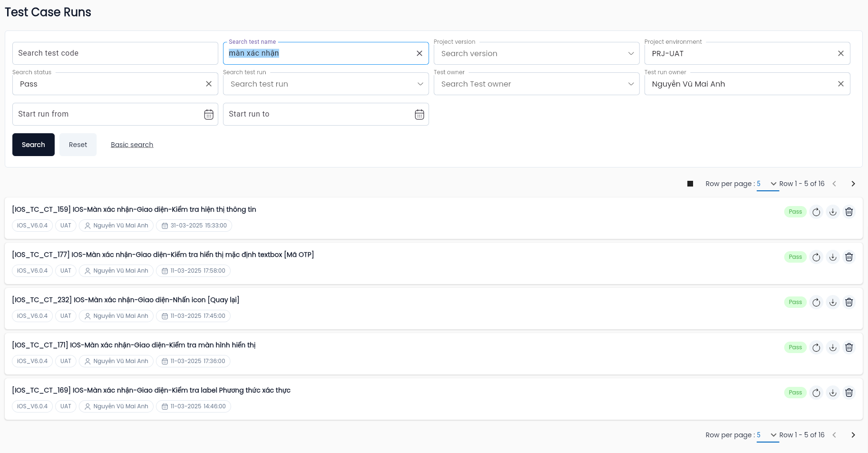Click Pass badge on IOS_TC_CT_171 row
Viewport: 868px width, 453px height.
[x=795, y=347]
